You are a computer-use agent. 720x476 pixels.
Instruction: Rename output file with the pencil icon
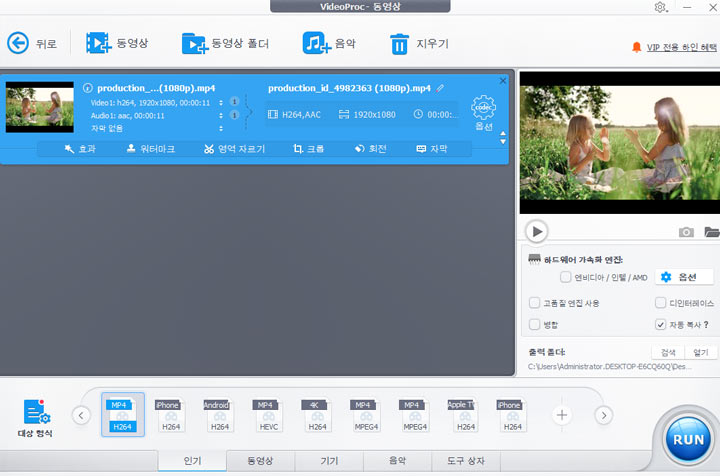point(440,88)
